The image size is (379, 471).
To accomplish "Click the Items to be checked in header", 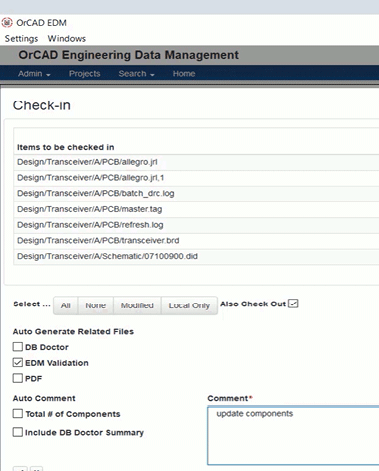I will (x=66, y=147).
